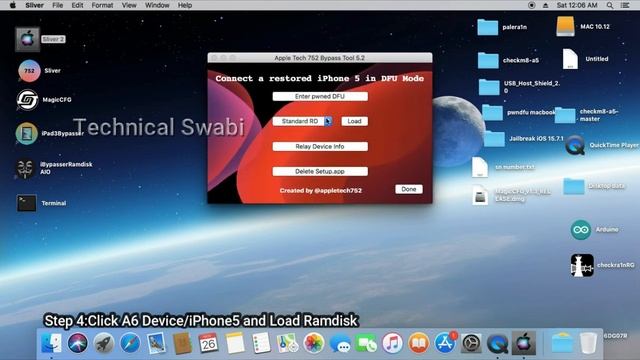Image resolution: width=640 pixels, height=360 pixels.
Task: Open Maps from the Dock
Action: (287, 343)
